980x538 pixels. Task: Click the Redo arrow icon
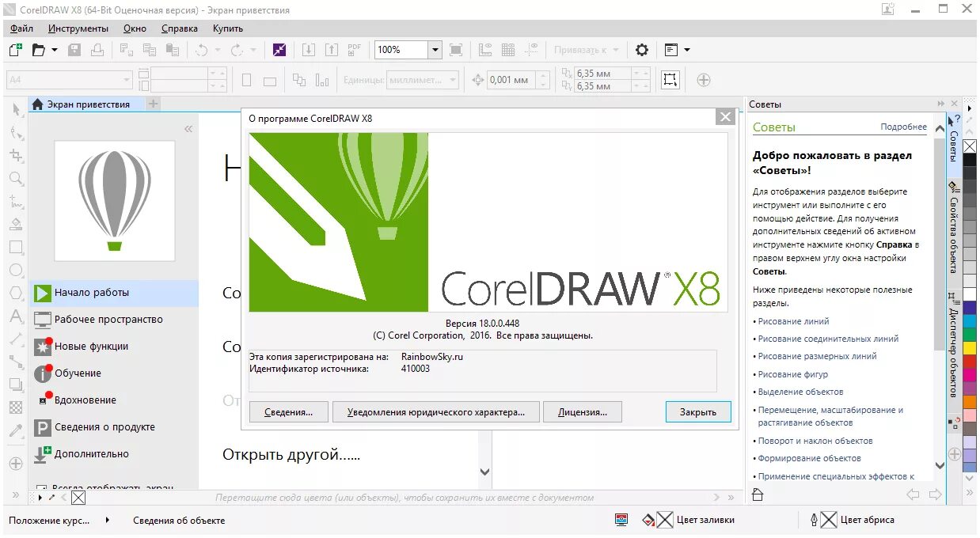coord(237,50)
